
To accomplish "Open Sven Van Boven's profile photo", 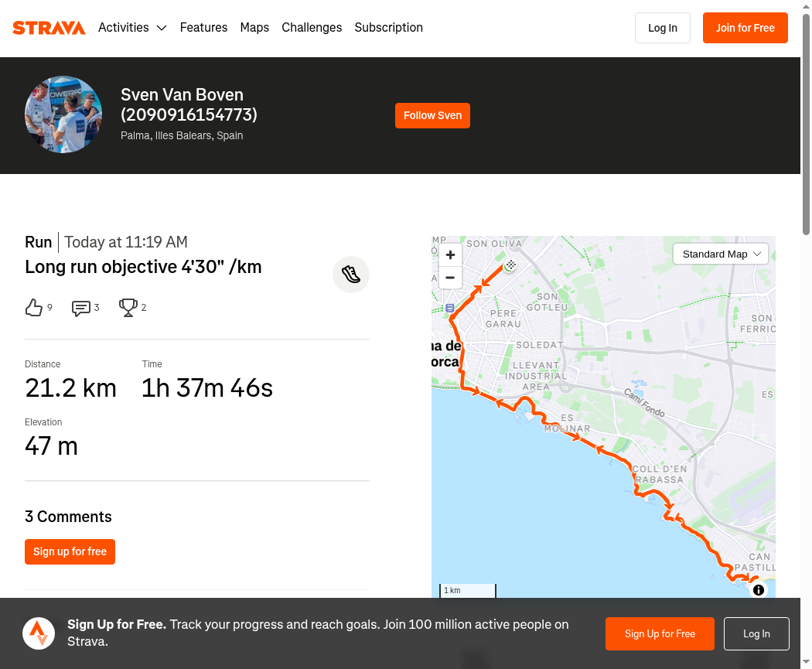I will pyautogui.click(x=63, y=114).
